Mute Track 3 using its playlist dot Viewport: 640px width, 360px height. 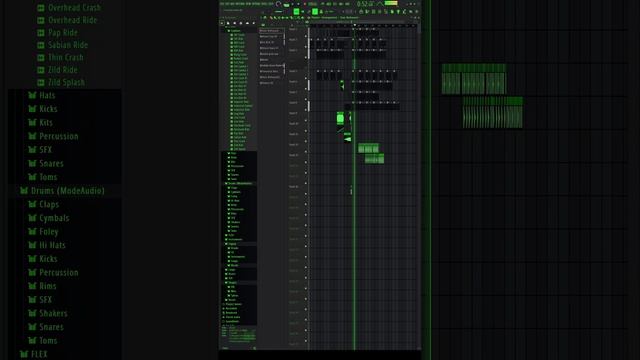point(306,57)
